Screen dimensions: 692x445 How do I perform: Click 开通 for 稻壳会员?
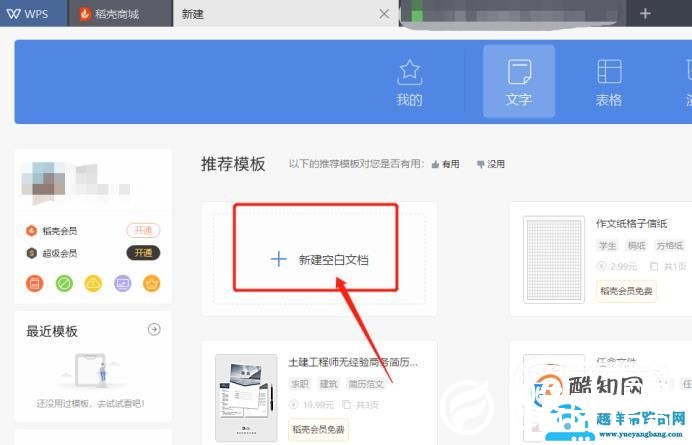tap(143, 230)
